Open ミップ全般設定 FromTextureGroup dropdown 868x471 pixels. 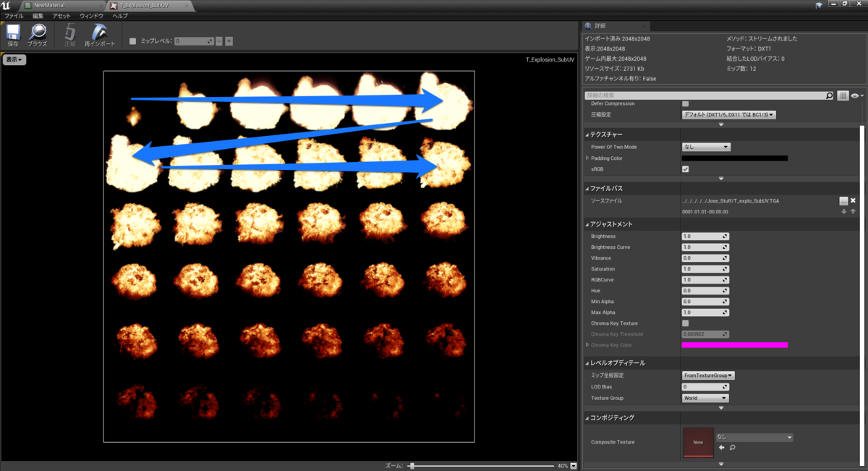708,375
